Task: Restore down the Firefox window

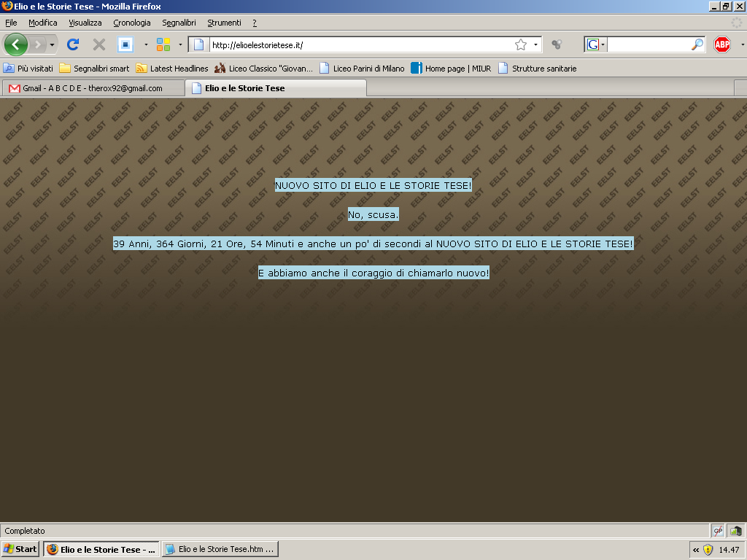Action: (726, 6)
